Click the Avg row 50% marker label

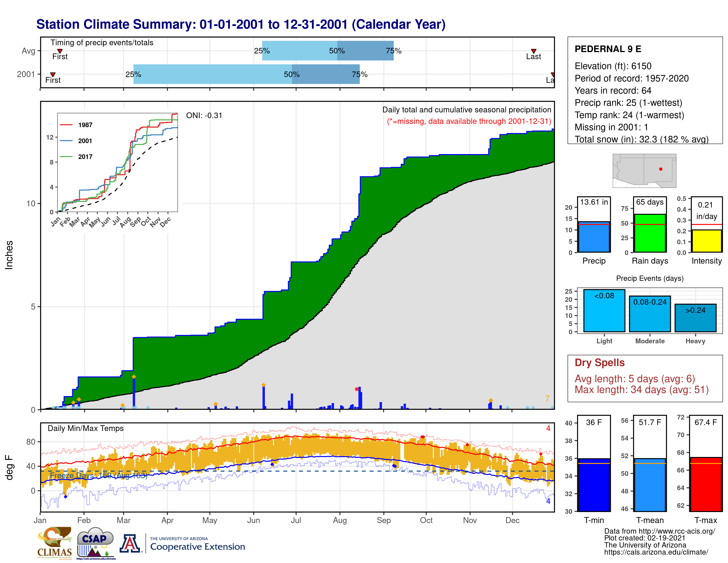tap(337, 51)
